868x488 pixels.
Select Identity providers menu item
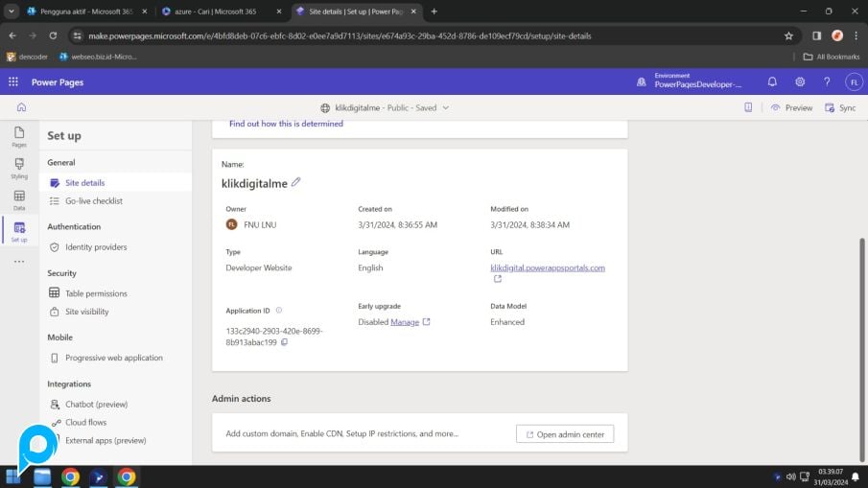click(x=96, y=247)
